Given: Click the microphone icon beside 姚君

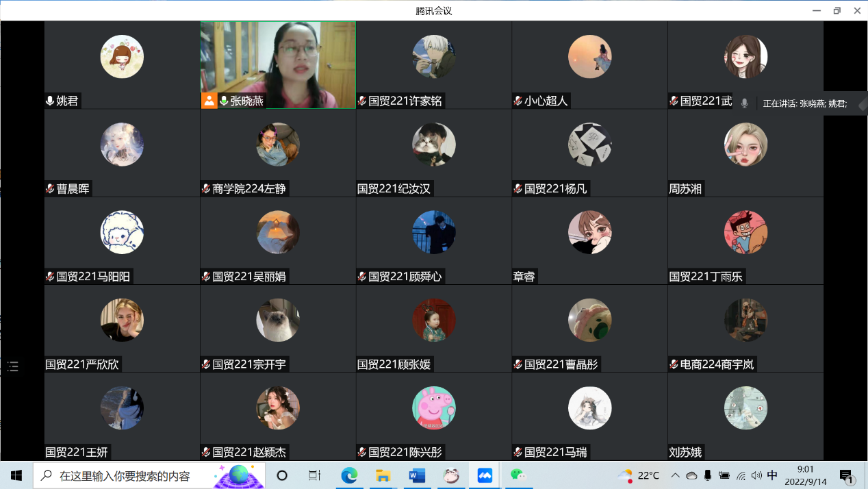Looking at the screenshot, I should (50, 101).
